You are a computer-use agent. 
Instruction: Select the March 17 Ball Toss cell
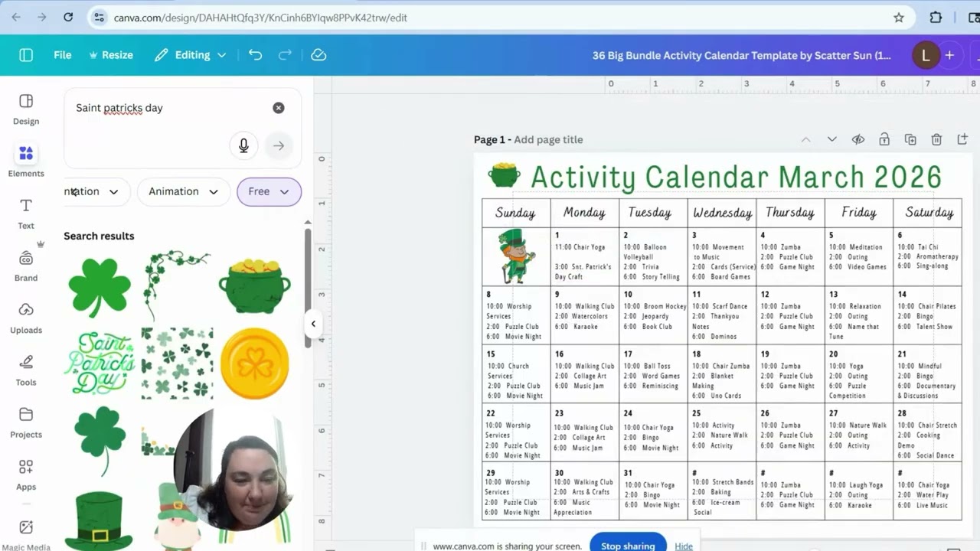pos(653,373)
